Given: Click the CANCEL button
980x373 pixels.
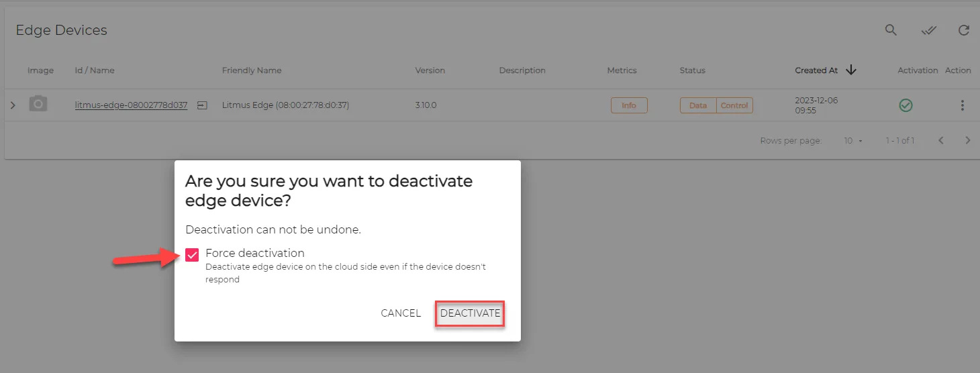Looking at the screenshot, I should tap(401, 313).
